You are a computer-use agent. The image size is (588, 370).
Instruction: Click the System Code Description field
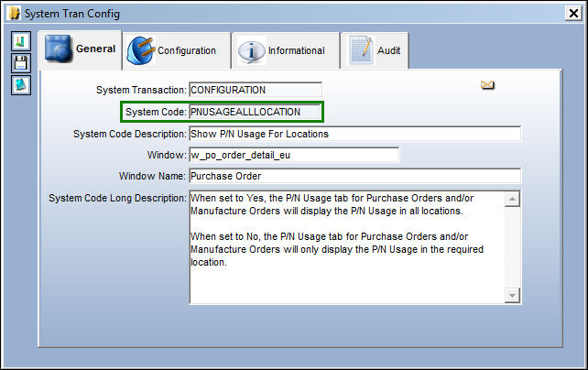pyautogui.click(x=354, y=134)
